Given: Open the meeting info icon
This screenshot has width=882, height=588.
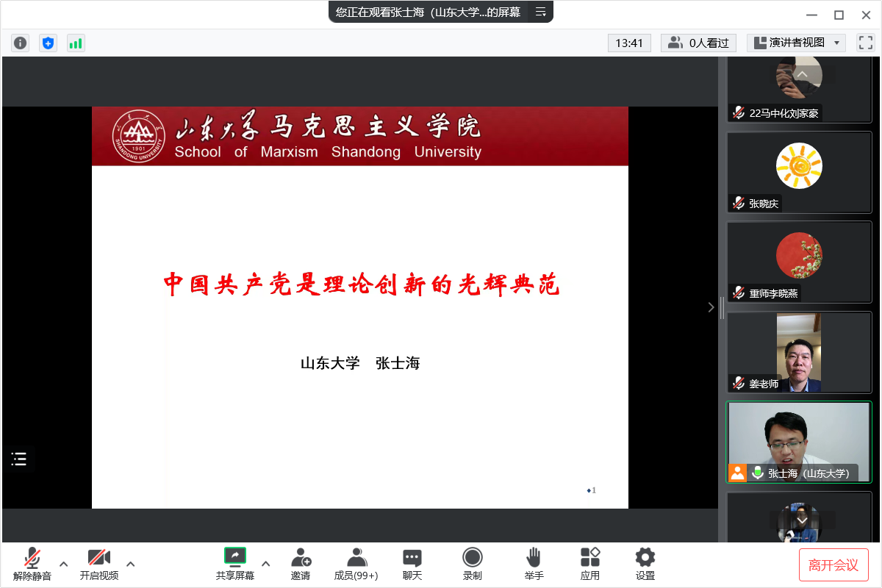Looking at the screenshot, I should (20, 43).
